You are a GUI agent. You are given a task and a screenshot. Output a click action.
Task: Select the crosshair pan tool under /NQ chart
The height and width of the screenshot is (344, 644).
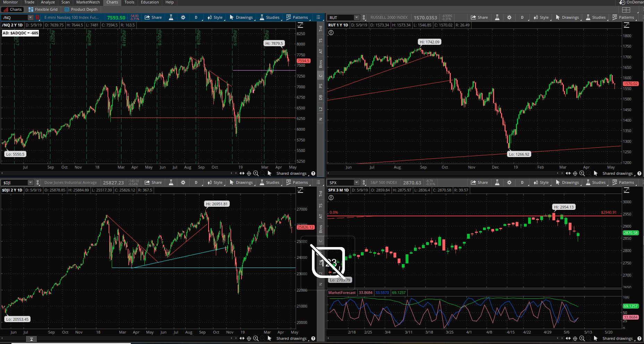[249, 173]
